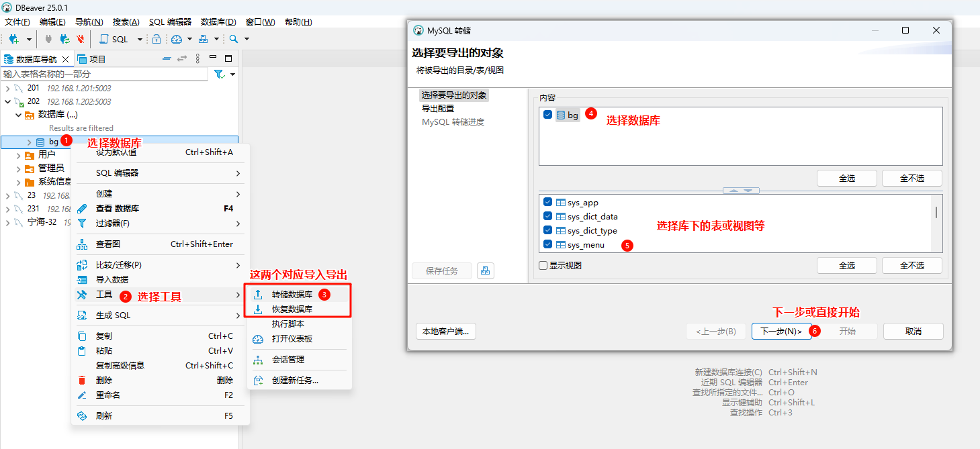Image resolution: width=980 pixels, height=449 pixels.
Task: Click the 取消 button in dump dialog
Action: pyautogui.click(x=914, y=332)
